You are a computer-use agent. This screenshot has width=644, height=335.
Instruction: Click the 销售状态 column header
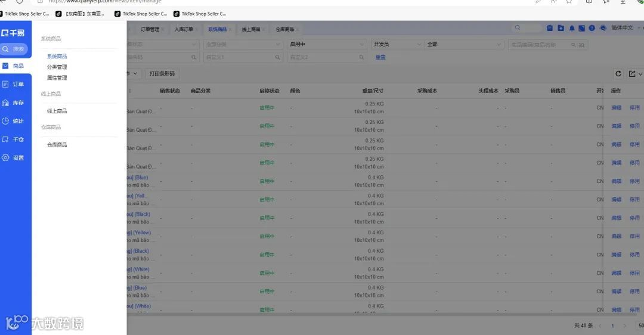(x=170, y=91)
